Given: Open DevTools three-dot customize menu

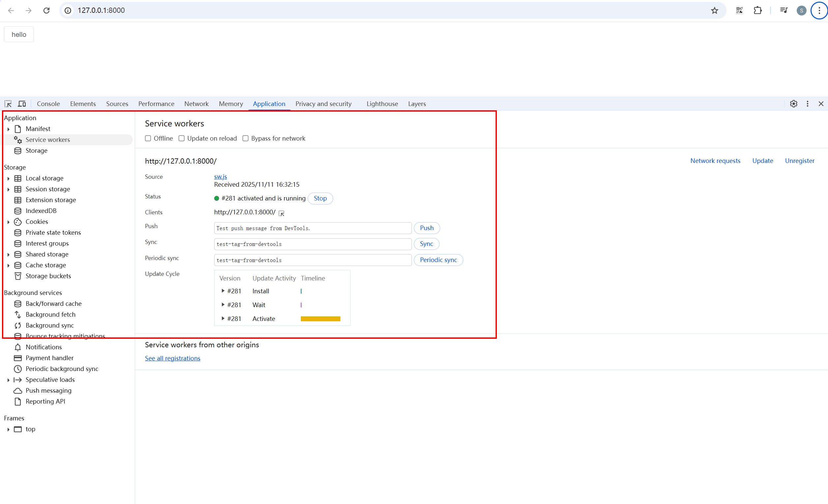Looking at the screenshot, I should point(807,104).
